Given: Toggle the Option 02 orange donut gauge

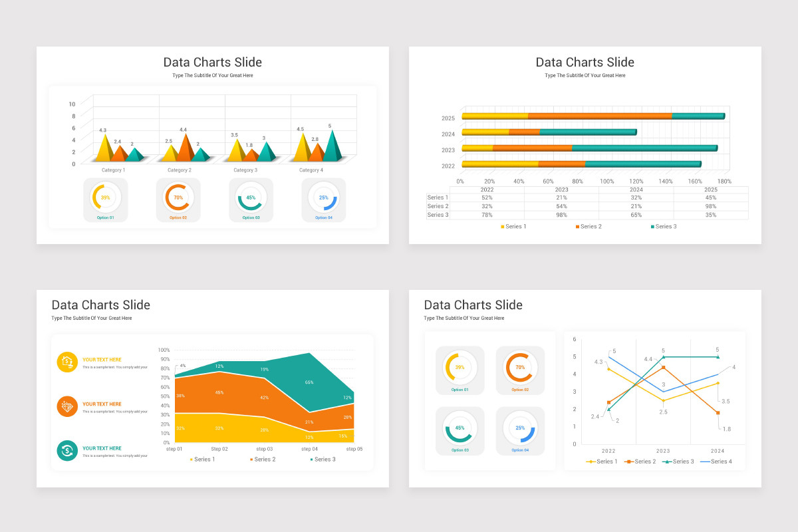Looking at the screenshot, I should [x=178, y=198].
